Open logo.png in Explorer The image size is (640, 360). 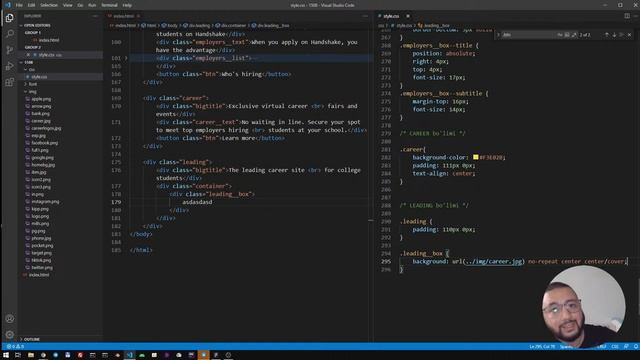point(40,216)
